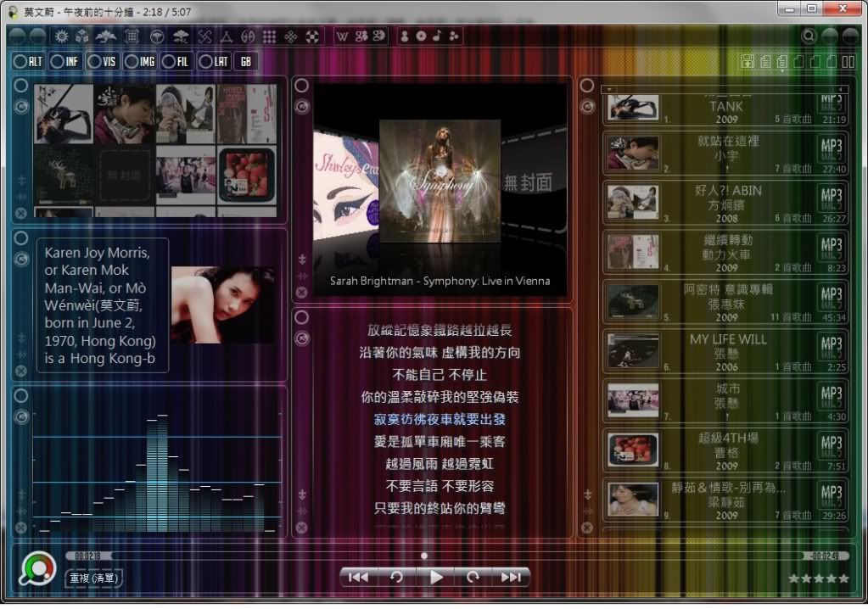
Task: Click the nine-dot grid toolbar icon
Action: click(269, 36)
